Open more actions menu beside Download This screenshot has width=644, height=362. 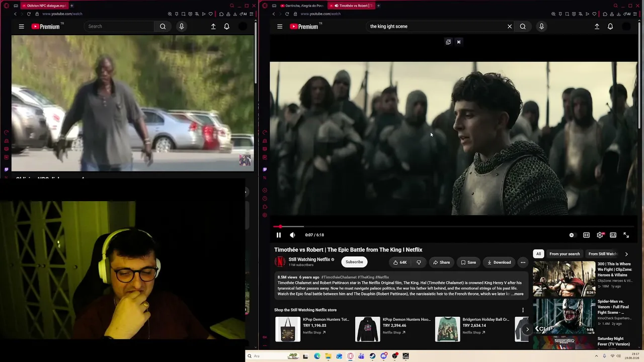[523, 262]
